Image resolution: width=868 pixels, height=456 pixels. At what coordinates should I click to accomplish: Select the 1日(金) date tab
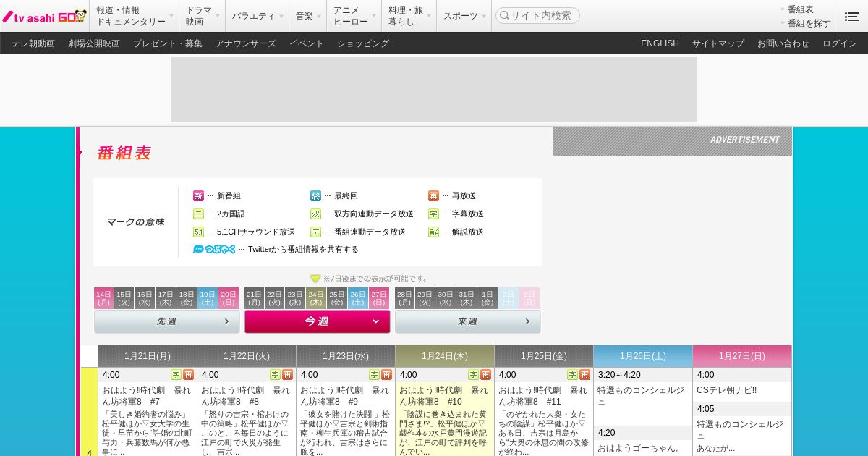[x=488, y=298]
